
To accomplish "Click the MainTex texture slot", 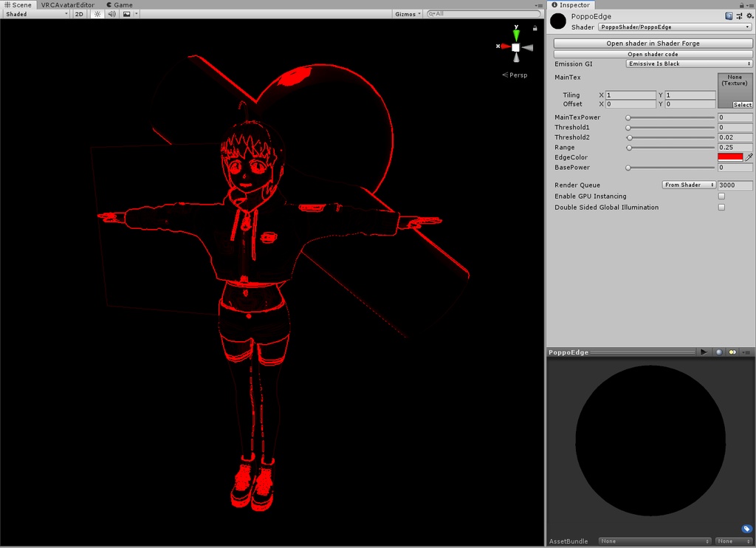I will (735, 90).
